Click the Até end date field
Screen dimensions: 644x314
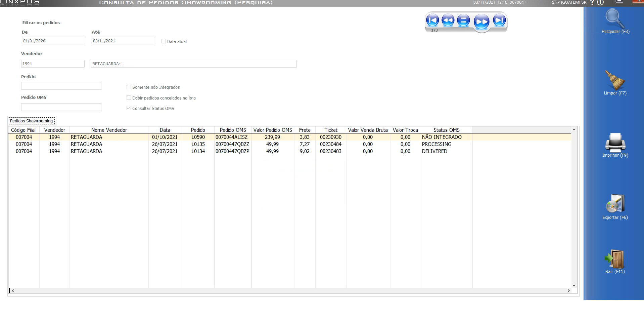123,41
